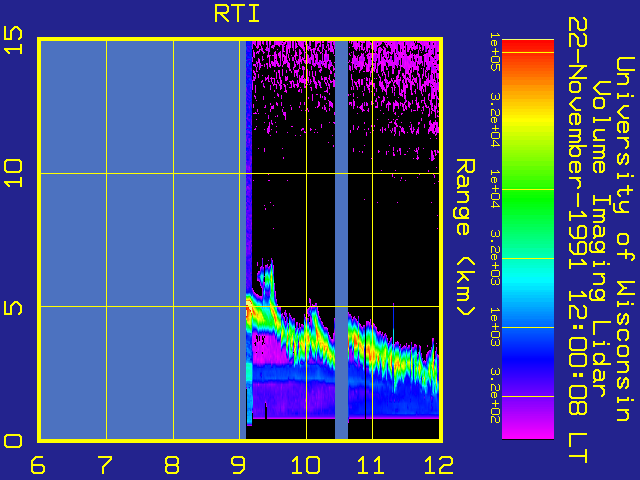Click the 'Volume Imaging Lidar' subtitle
640x480 pixels.
tap(601, 238)
